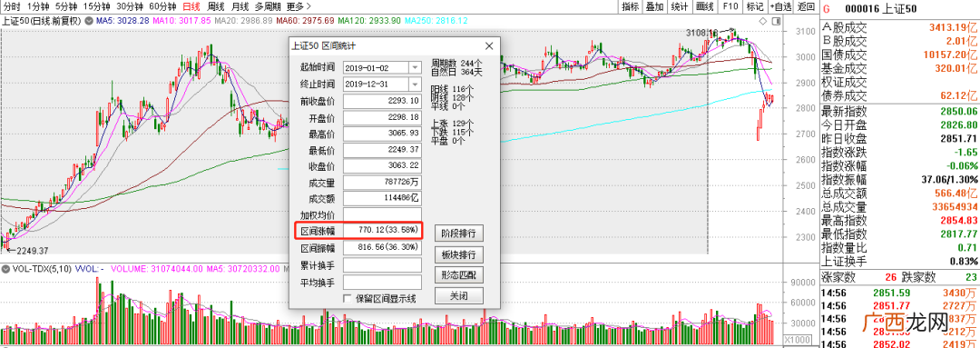Add to watchlist with +自选
Viewport: 980px width, 348px height.
(x=780, y=7)
